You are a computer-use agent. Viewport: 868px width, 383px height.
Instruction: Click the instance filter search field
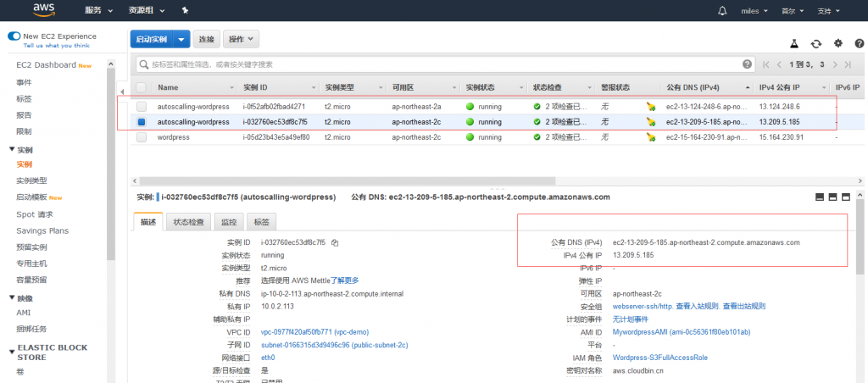point(446,64)
